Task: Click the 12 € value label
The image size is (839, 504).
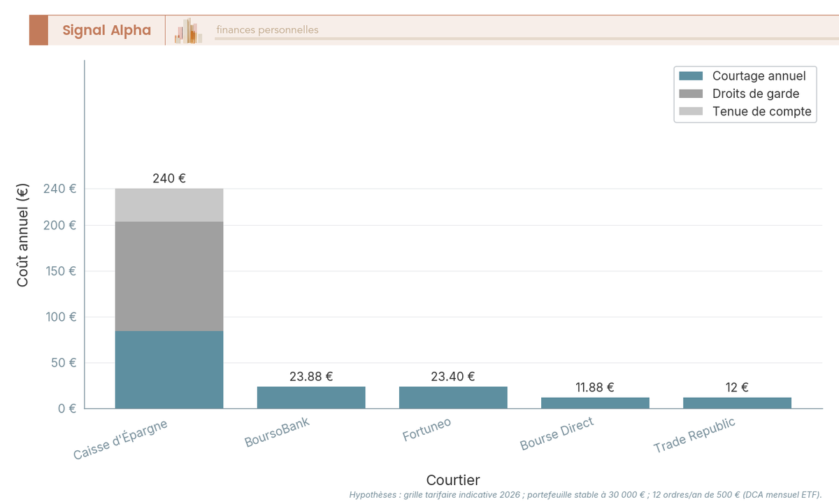Action: click(x=737, y=387)
